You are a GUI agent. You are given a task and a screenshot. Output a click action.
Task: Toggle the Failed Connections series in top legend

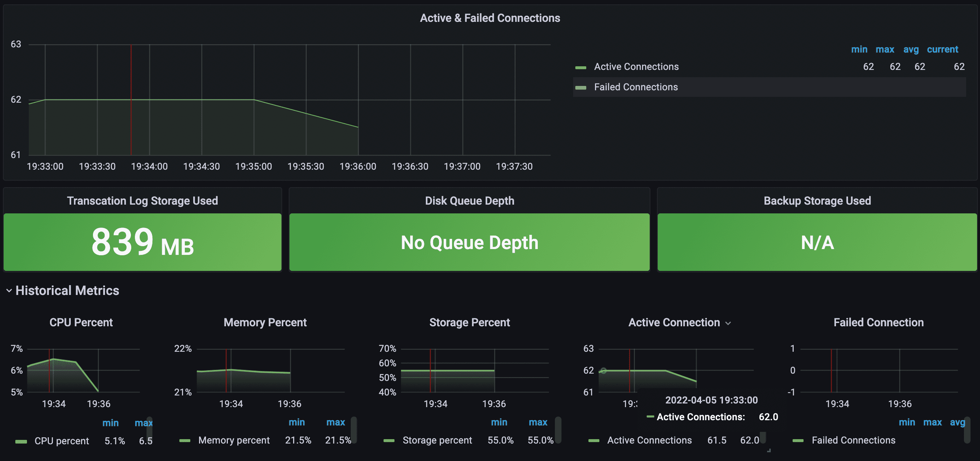click(636, 87)
